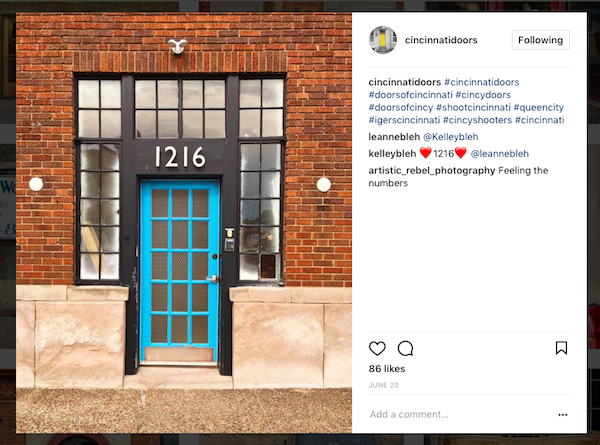View the 86 likes list

(x=387, y=369)
